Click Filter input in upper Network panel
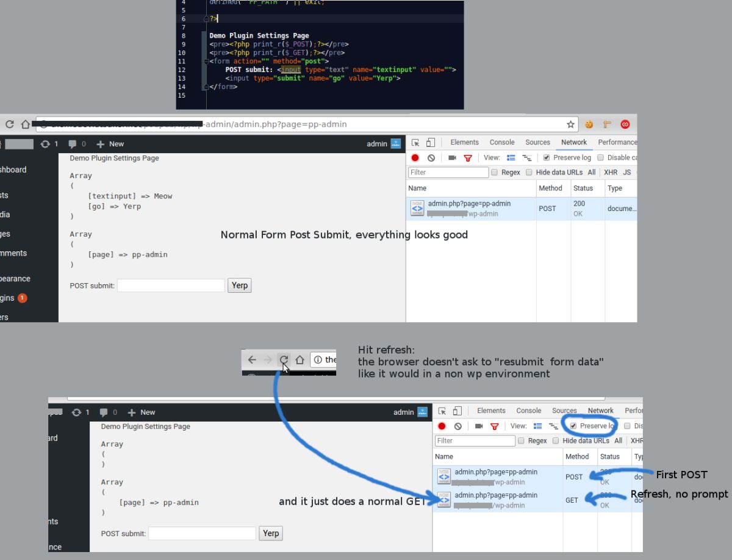 point(448,173)
